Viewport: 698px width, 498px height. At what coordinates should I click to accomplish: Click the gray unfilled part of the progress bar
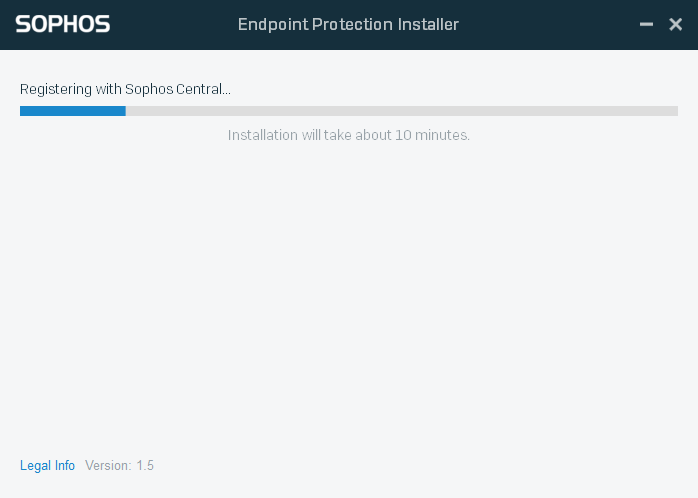[400, 111]
